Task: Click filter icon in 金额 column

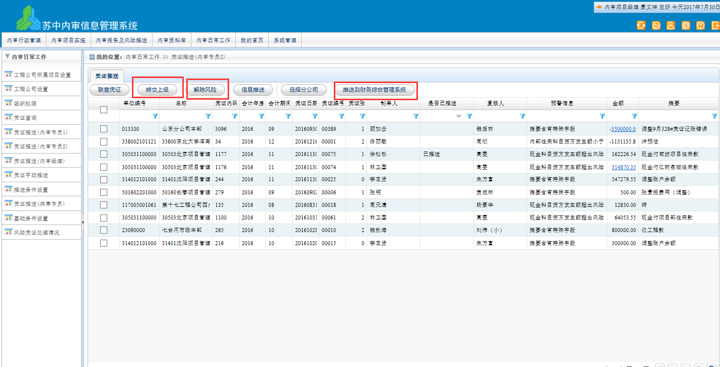Action: tap(634, 117)
